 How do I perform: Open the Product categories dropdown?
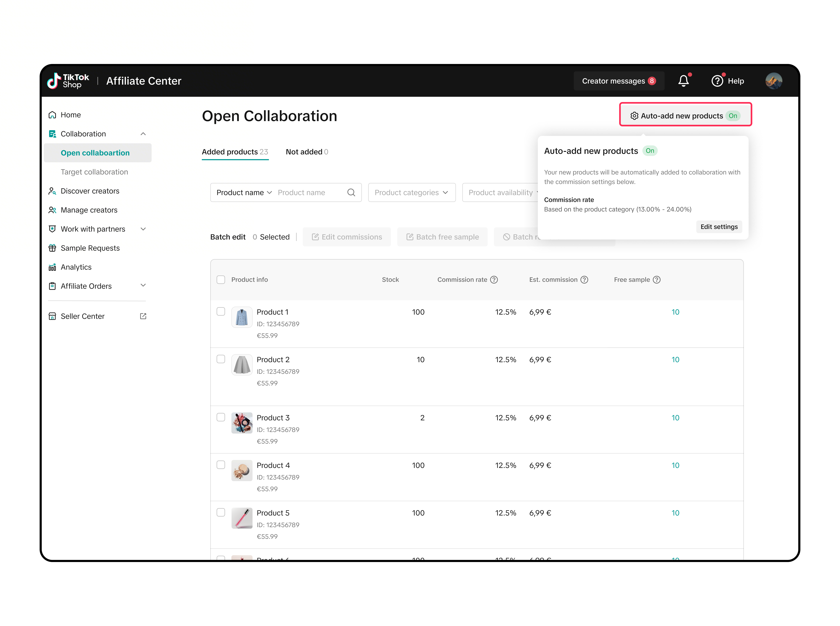(412, 192)
